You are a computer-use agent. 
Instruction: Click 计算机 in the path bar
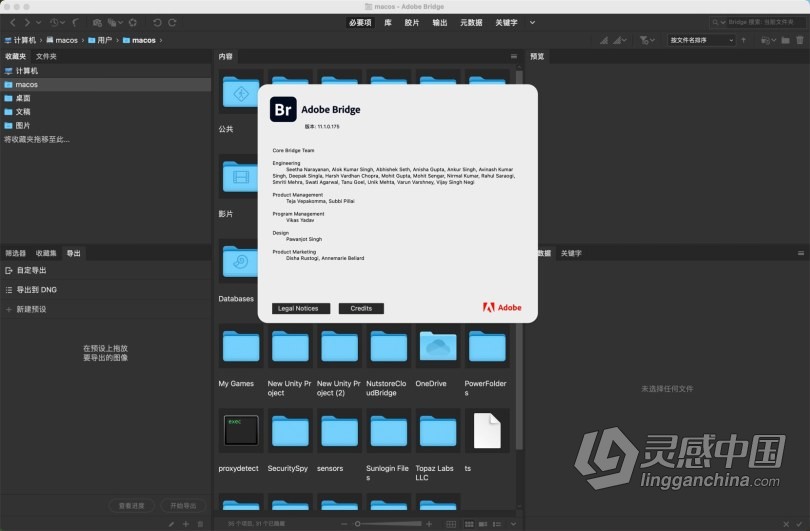20,40
